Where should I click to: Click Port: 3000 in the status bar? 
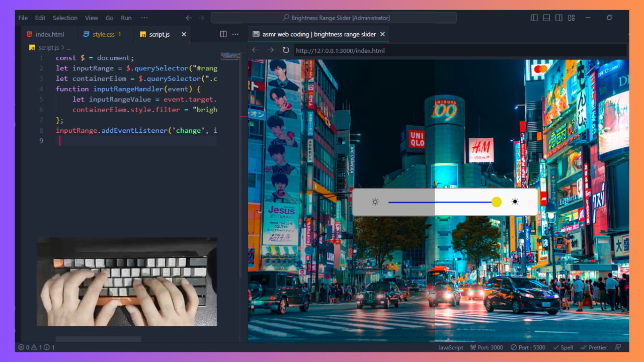tap(486, 347)
